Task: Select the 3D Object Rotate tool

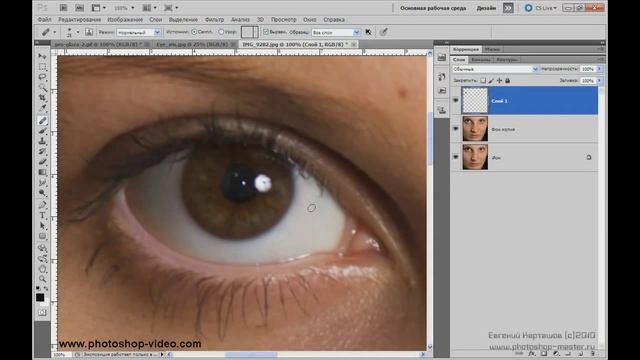Action: (x=42, y=248)
